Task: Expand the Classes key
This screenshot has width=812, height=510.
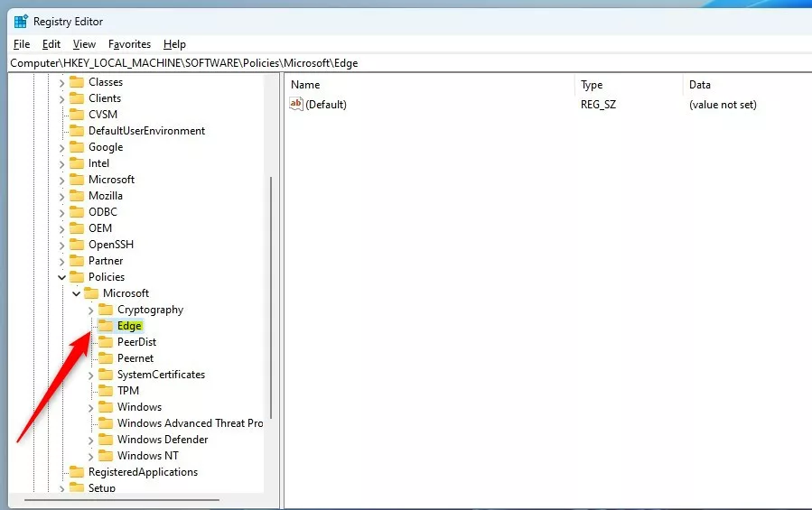Action: (x=61, y=82)
